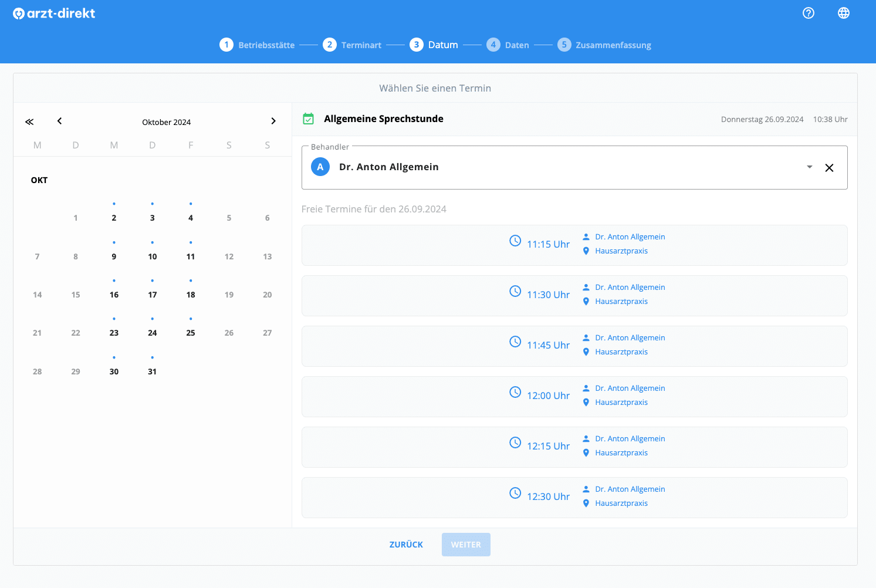Screen dimensions: 876x588
Task: Click the Wählen Sie einen Termin heading
Action: click(435, 88)
